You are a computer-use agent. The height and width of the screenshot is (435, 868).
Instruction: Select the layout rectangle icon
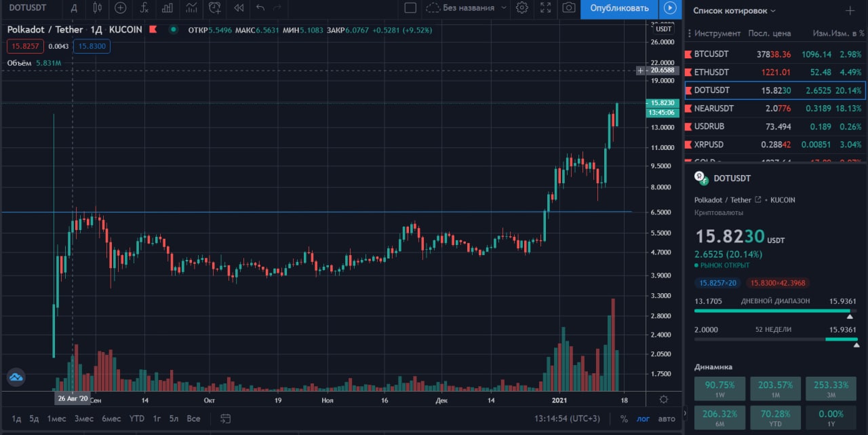(410, 8)
